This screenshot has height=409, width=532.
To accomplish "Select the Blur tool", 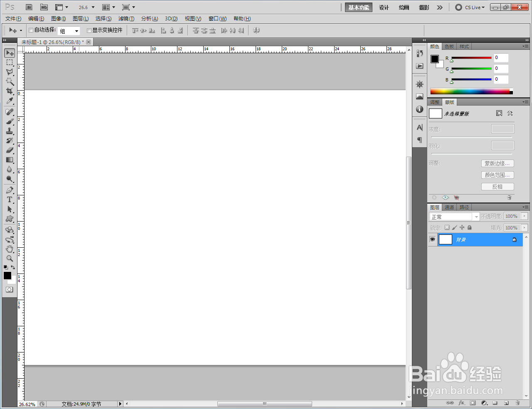I will 10,169.
